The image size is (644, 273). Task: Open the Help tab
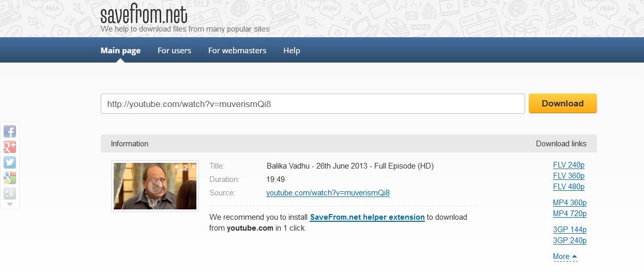[x=292, y=51]
